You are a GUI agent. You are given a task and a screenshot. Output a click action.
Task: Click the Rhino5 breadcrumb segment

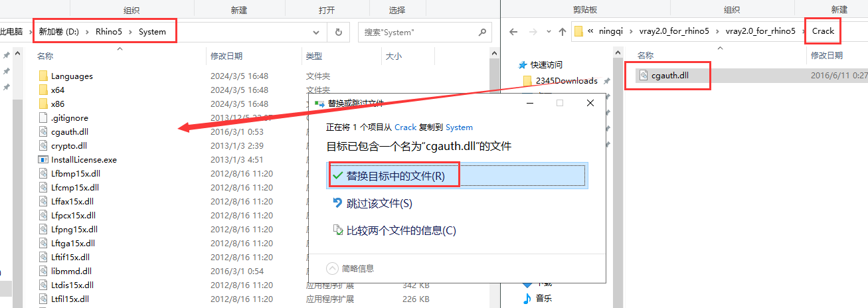pyautogui.click(x=110, y=32)
